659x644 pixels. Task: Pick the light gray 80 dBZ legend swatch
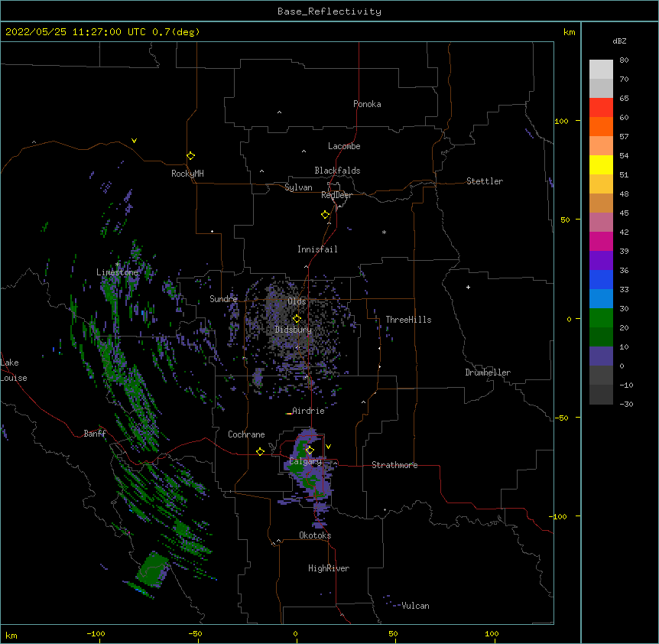click(601, 69)
